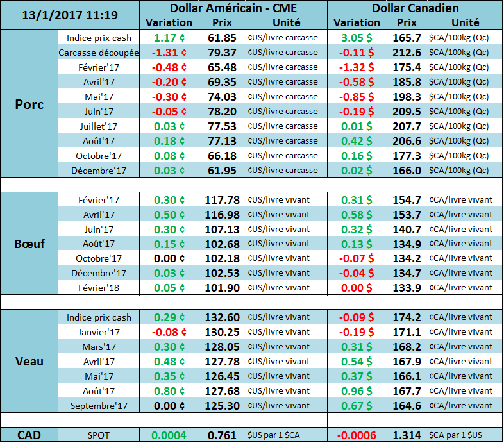Select the 3.05 $ variation value
The height and width of the screenshot is (443, 504).
pyautogui.click(x=356, y=38)
